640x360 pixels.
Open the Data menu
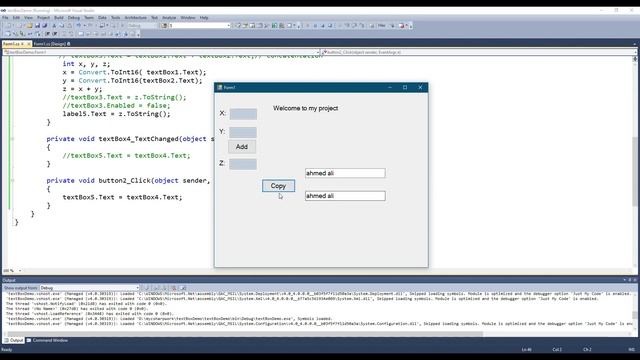102,18
